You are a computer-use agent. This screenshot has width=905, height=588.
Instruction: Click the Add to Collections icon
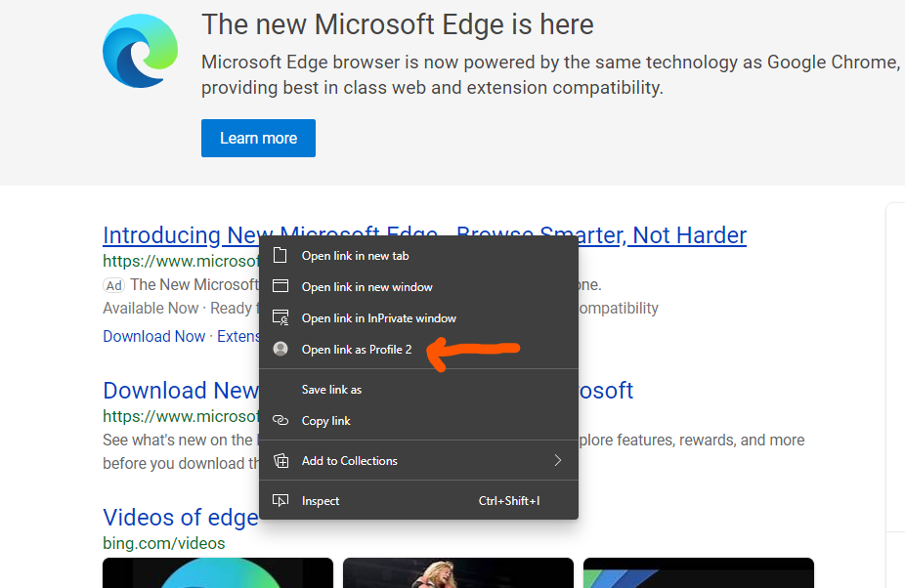pyautogui.click(x=281, y=460)
